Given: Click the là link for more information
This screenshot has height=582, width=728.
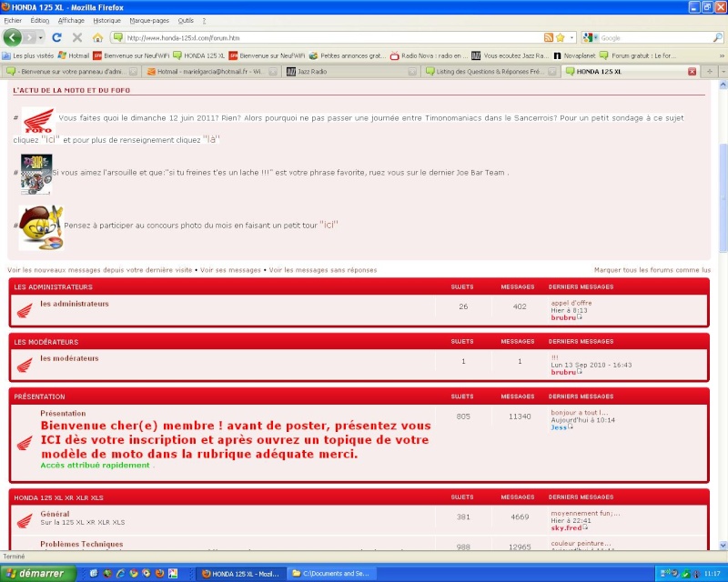Looking at the screenshot, I should click(211, 139).
